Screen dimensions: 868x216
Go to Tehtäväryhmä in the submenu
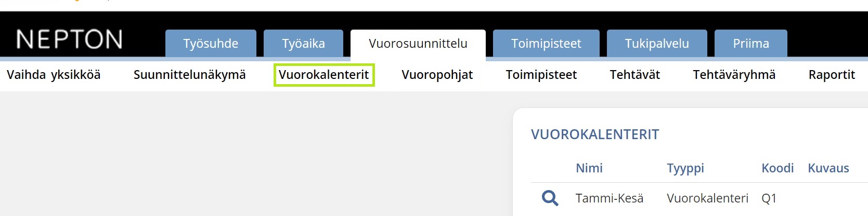click(x=734, y=75)
